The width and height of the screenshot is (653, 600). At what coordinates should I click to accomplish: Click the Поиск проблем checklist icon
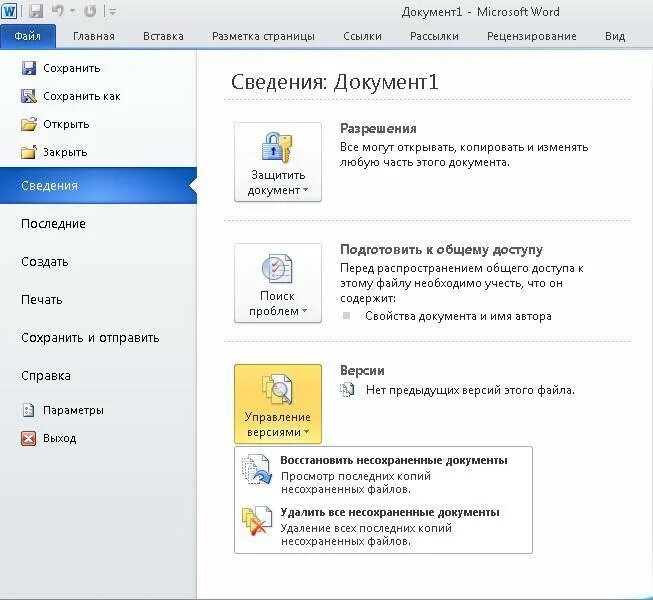tap(277, 269)
